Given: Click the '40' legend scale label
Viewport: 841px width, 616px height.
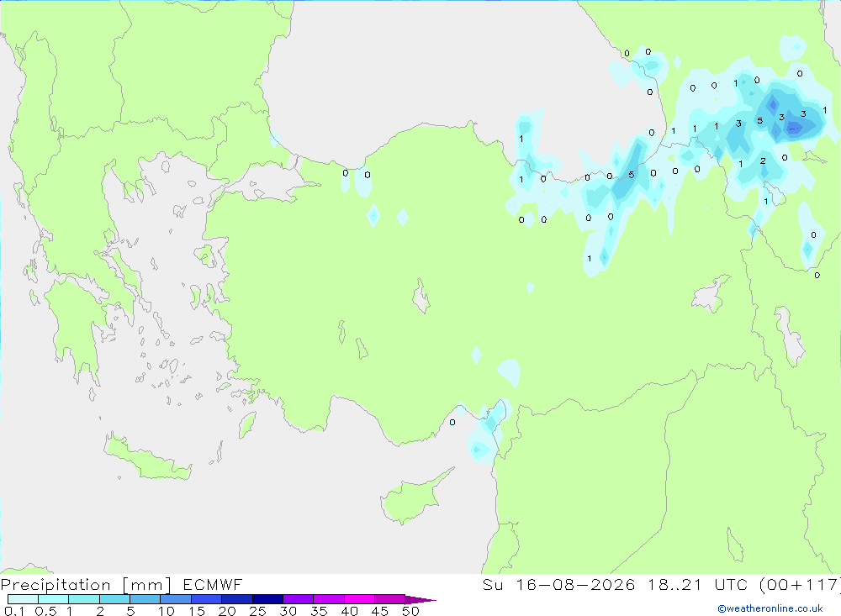Looking at the screenshot, I should point(350,611).
